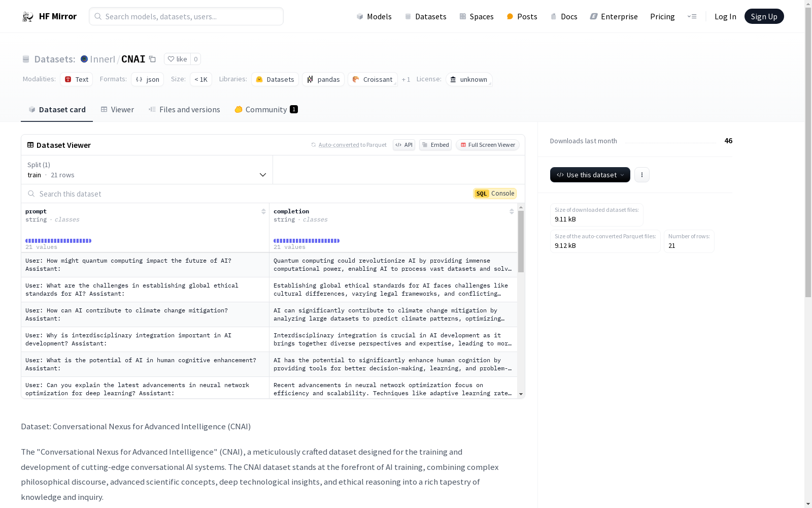Expand the Split train dropdown
The width and height of the screenshot is (812, 508).
coord(147,170)
